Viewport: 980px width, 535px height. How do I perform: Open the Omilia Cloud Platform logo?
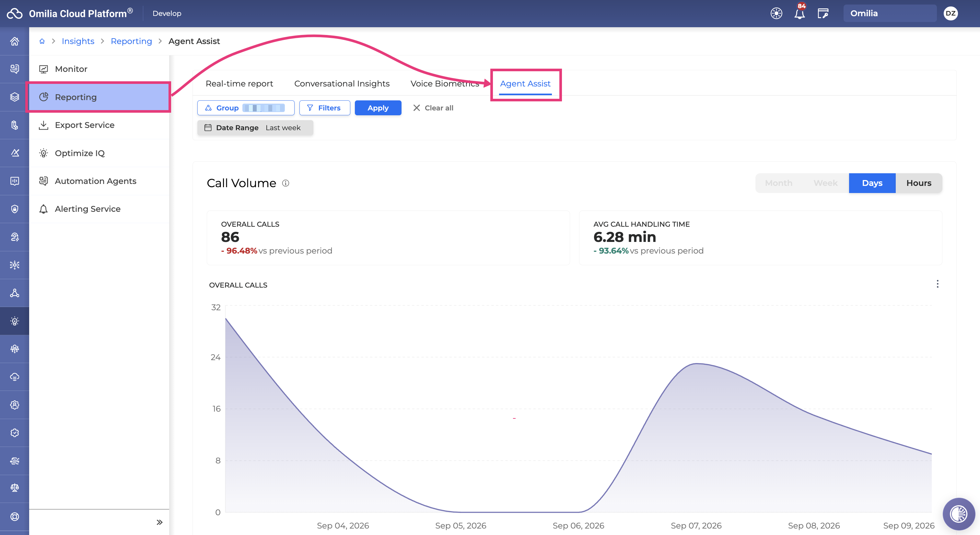(x=70, y=13)
